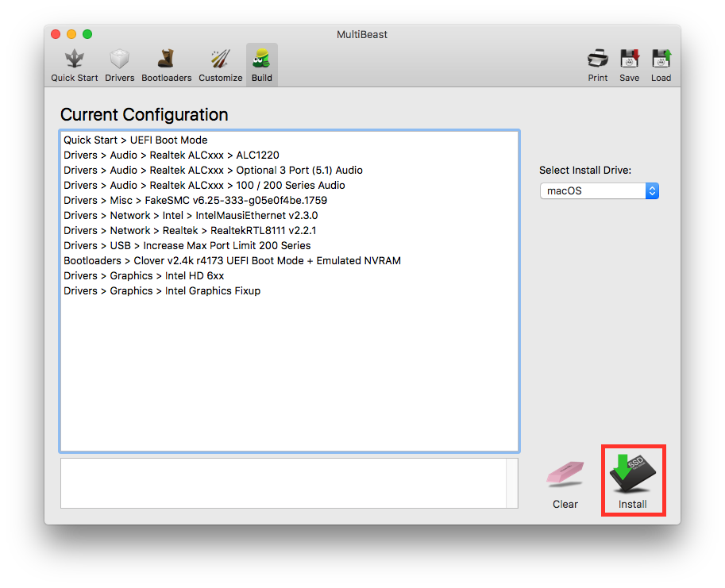Open the Select Install Drive dropdown

tap(599, 191)
